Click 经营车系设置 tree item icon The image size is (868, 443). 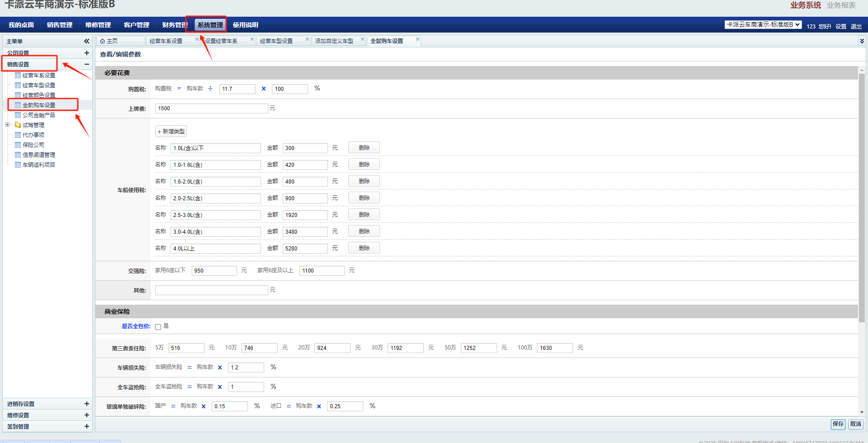[18, 75]
